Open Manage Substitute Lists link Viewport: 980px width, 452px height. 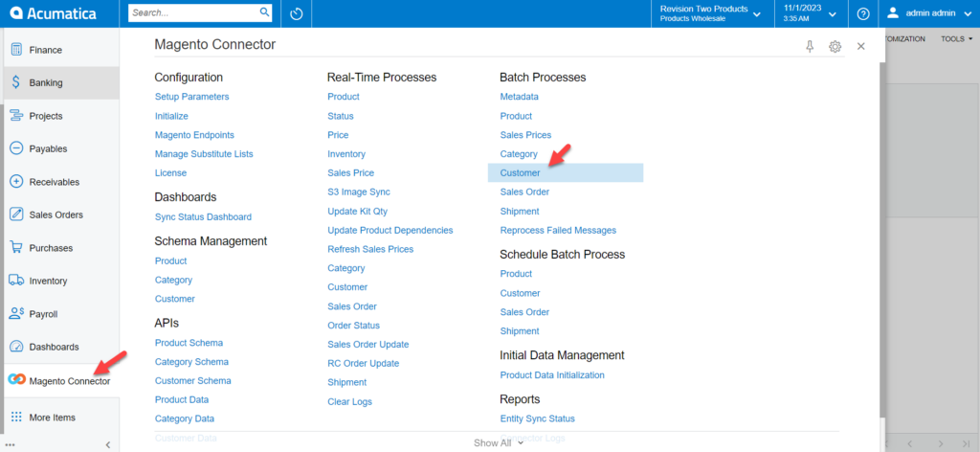point(204,154)
